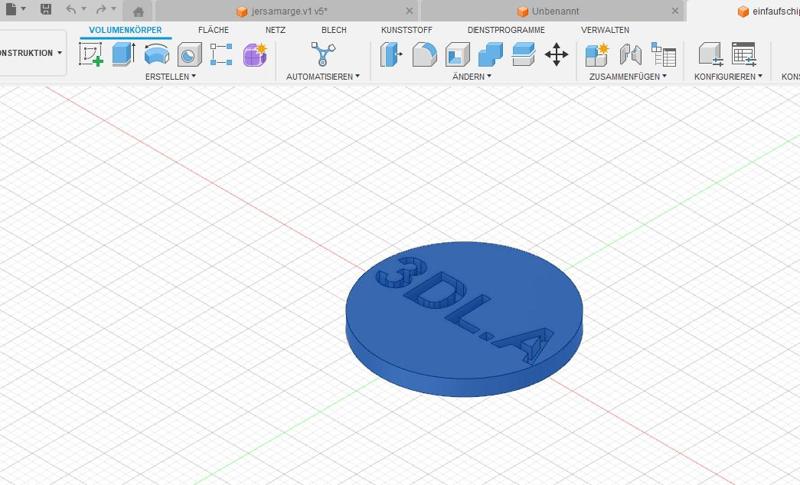Close the Unbenannt tab
The image size is (800, 485).
pos(675,11)
